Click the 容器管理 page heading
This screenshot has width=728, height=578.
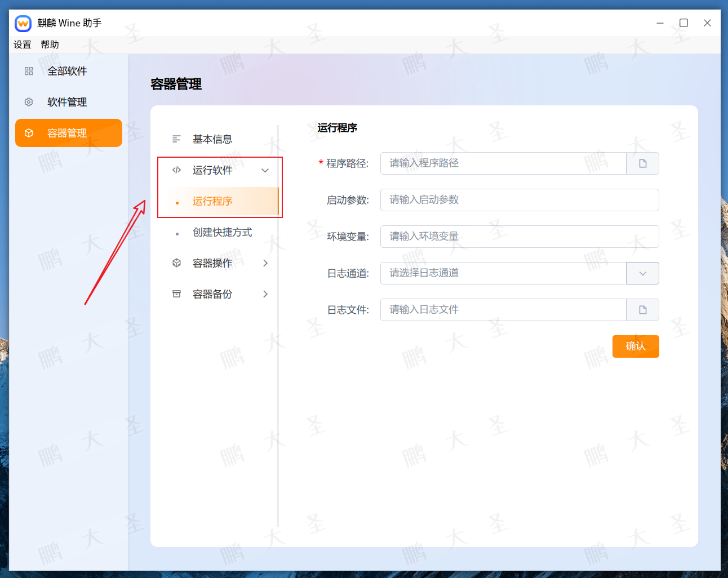176,85
